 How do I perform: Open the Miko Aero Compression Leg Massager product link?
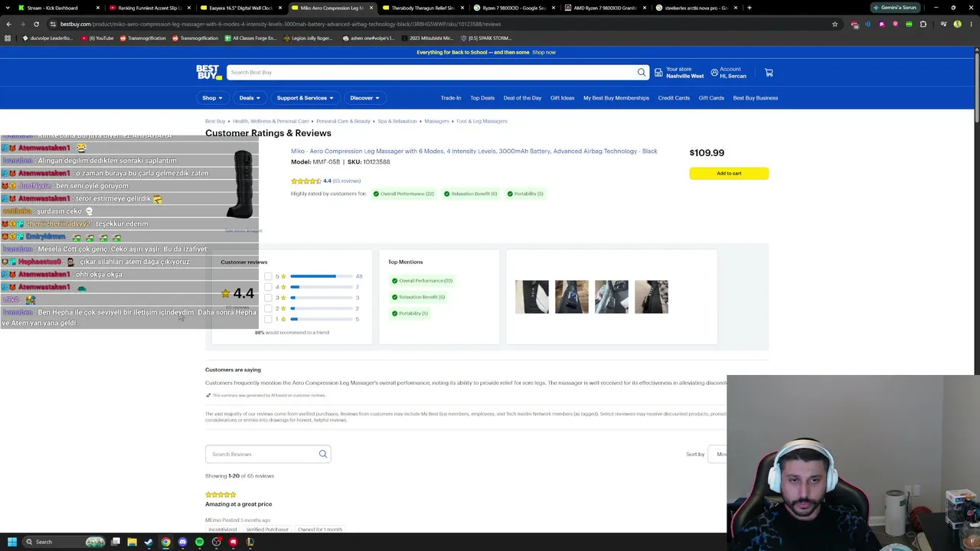474,152
